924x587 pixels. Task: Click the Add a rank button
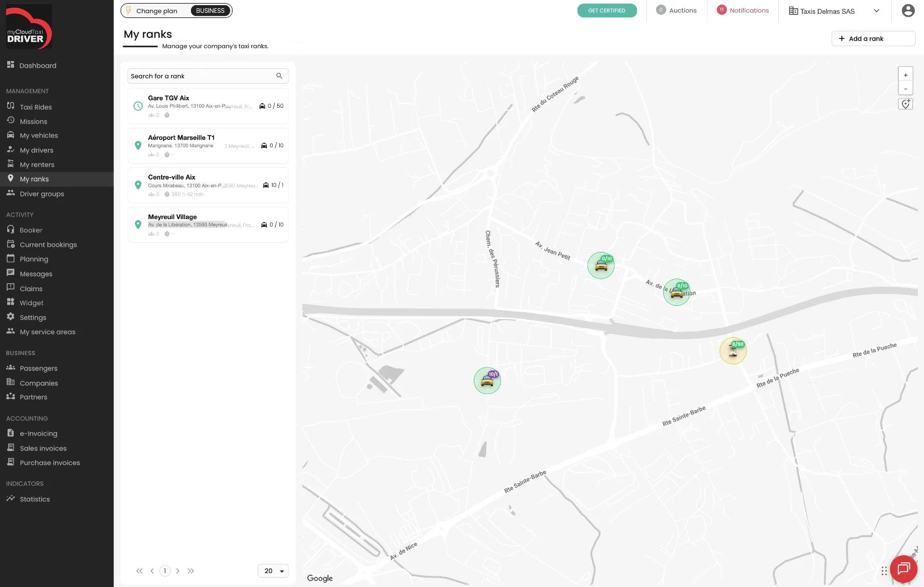873,38
